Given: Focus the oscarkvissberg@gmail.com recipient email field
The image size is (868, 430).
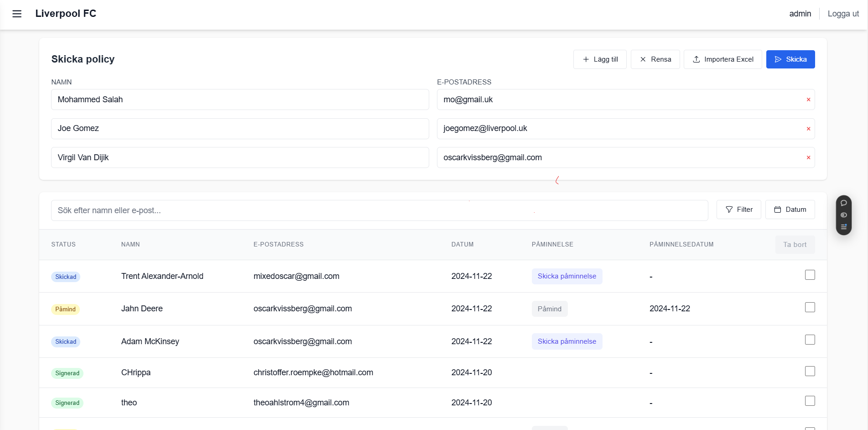Looking at the screenshot, I should (626, 157).
